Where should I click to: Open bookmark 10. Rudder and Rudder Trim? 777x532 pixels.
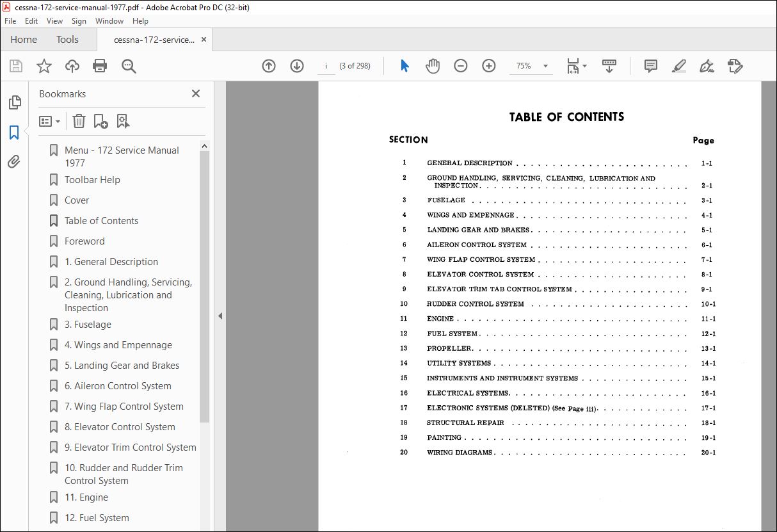point(124,474)
